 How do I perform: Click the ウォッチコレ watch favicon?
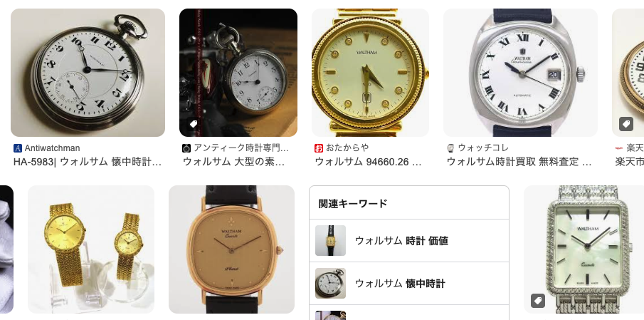pos(450,148)
